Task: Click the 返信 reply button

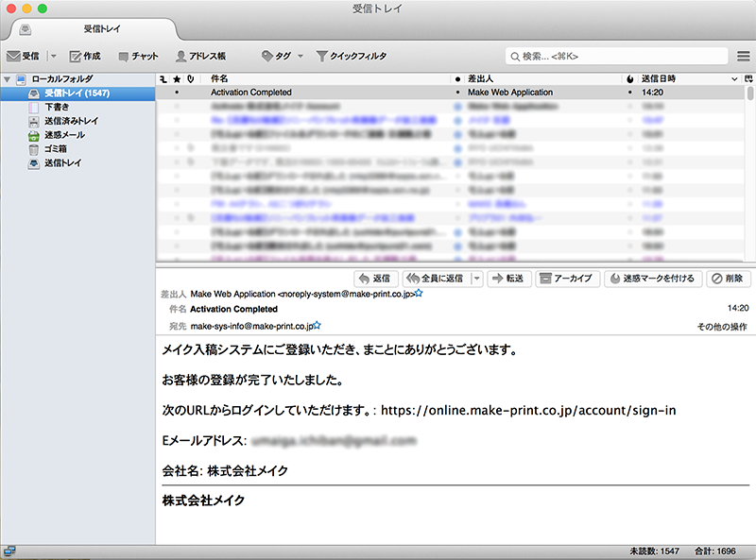Action: (375, 279)
